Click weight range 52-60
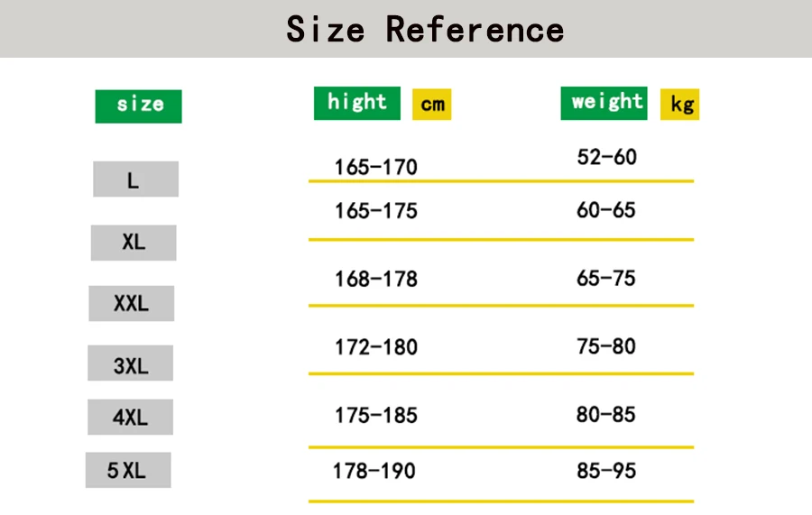Viewport: 812px width, 515px height. (x=606, y=157)
